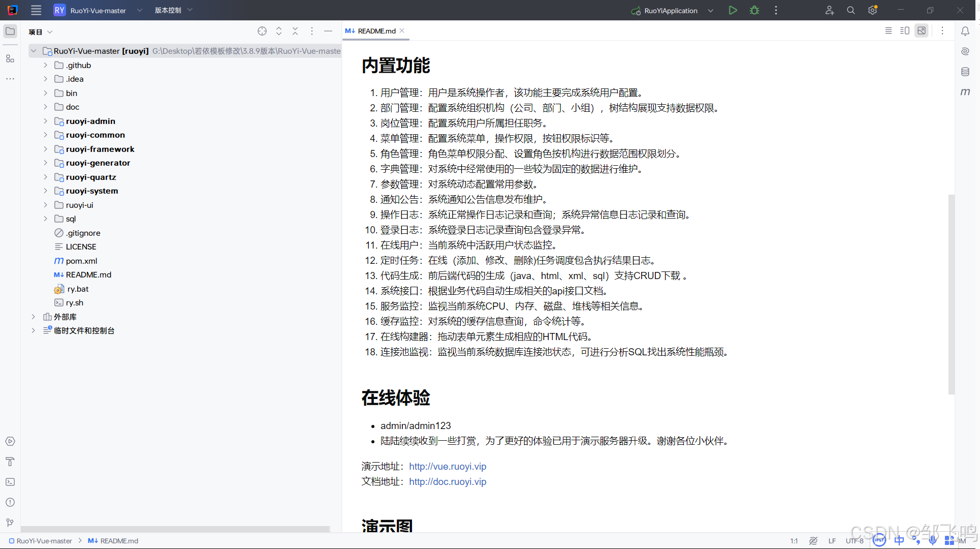Open RuoYiApplication run configuration dropdown
The image size is (980, 549).
pyautogui.click(x=672, y=10)
